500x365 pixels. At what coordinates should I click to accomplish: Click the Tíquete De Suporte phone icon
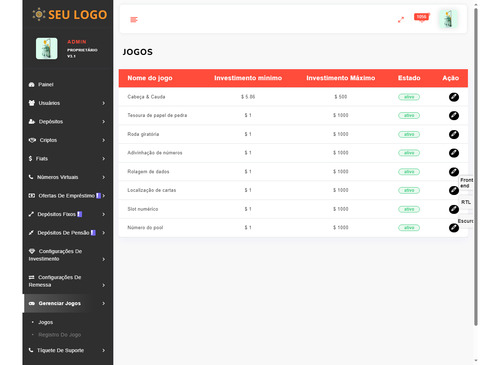31,350
